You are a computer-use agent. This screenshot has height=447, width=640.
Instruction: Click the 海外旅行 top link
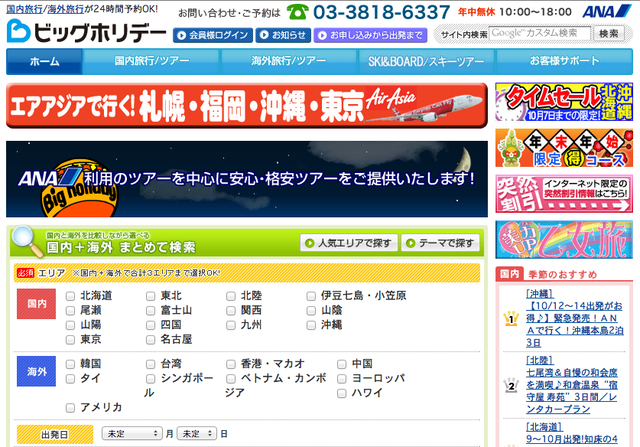[65, 9]
